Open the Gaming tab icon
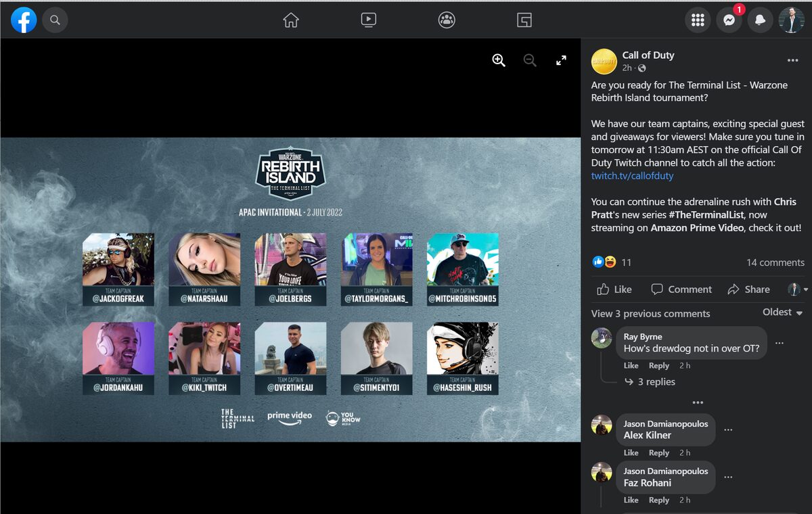Screen dimensions: 812x514 click(524, 20)
